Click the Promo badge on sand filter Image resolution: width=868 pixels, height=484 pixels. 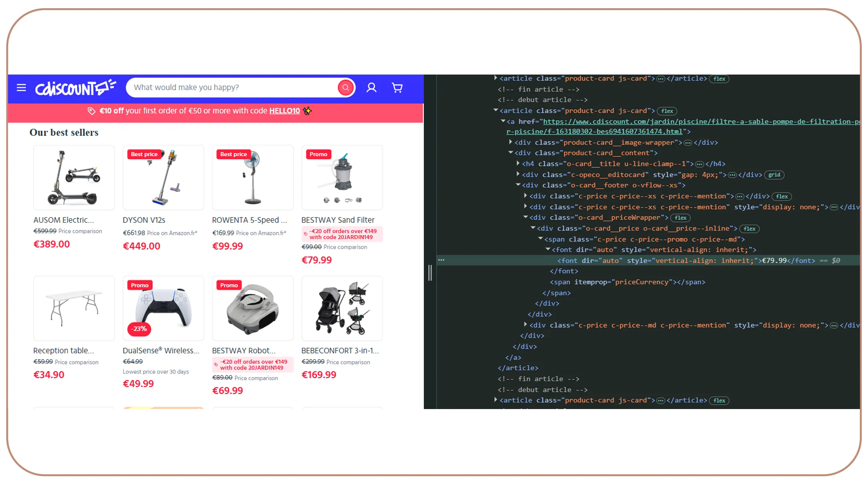(318, 155)
